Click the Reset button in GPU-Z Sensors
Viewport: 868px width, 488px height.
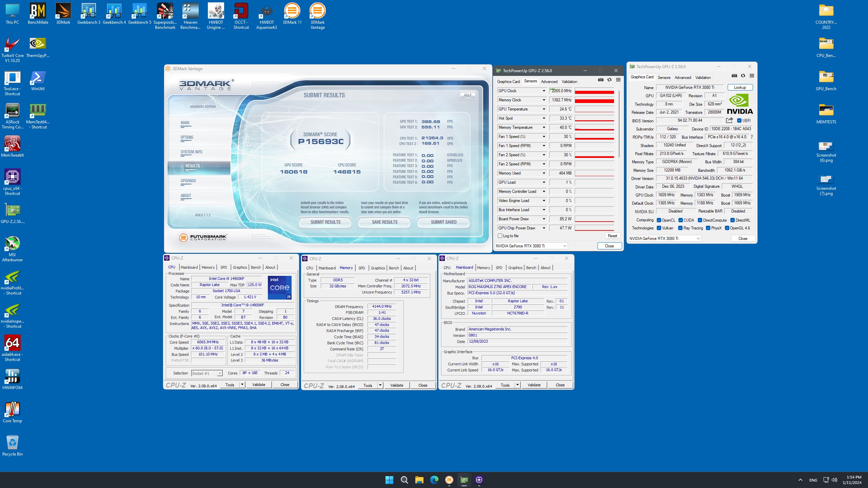pyautogui.click(x=612, y=236)
